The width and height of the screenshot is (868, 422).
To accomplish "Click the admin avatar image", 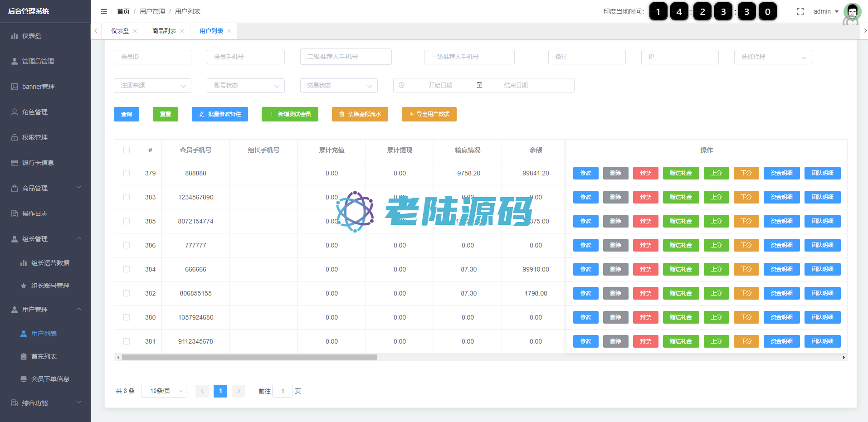I will 852,12.
